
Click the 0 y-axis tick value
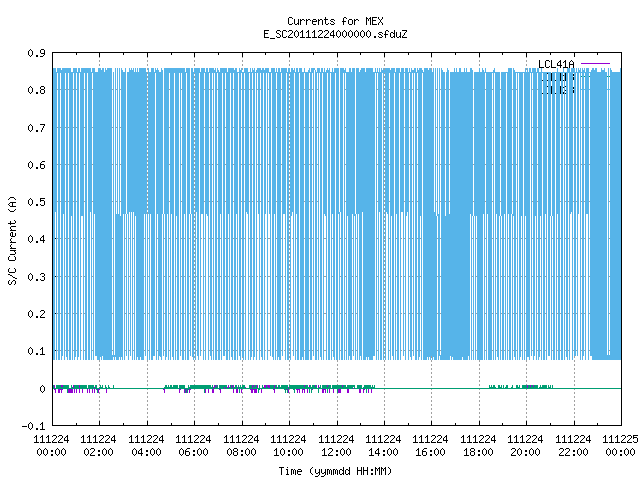42,389
